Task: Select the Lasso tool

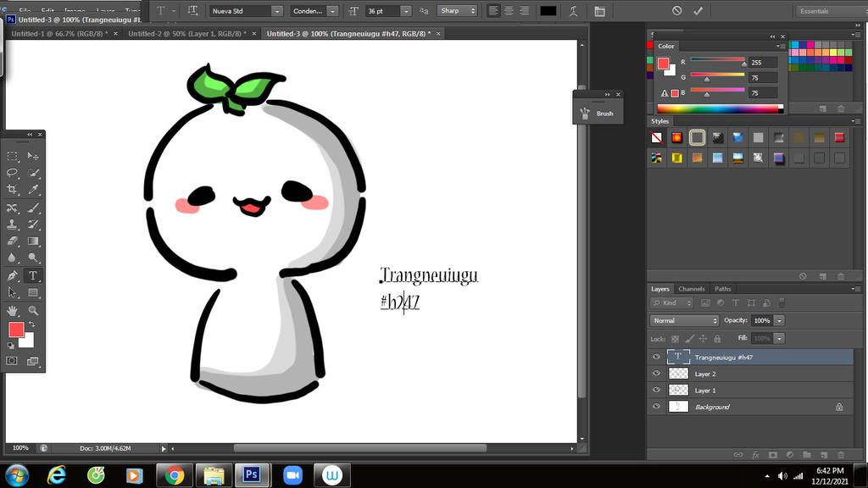Action: coord(12,173)
